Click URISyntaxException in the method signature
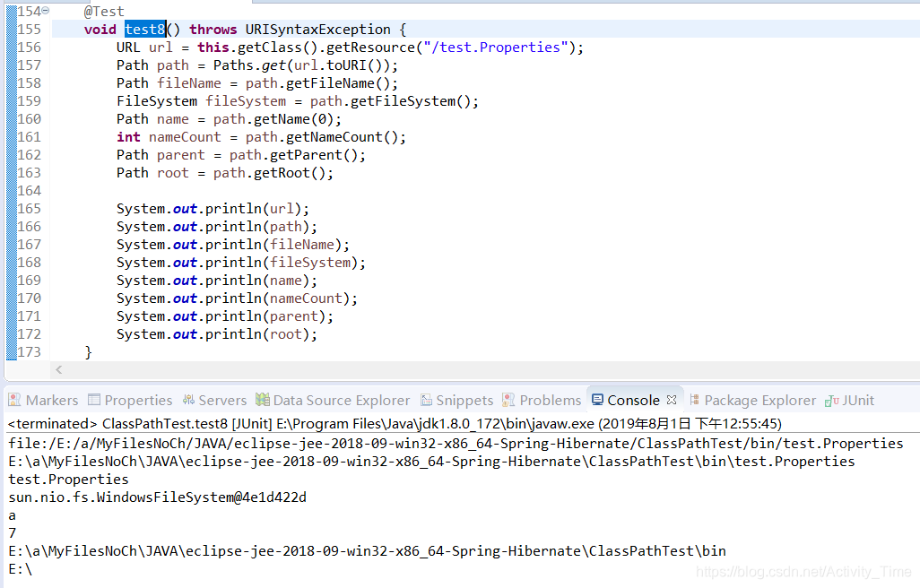The image size is (920, 588). (318, 30)
